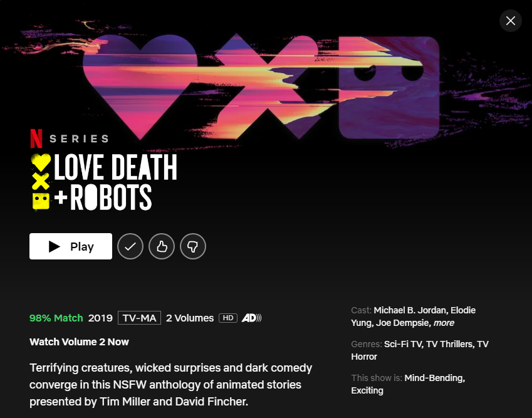Open Michael B. Jordan cast link

pos(411,310)
